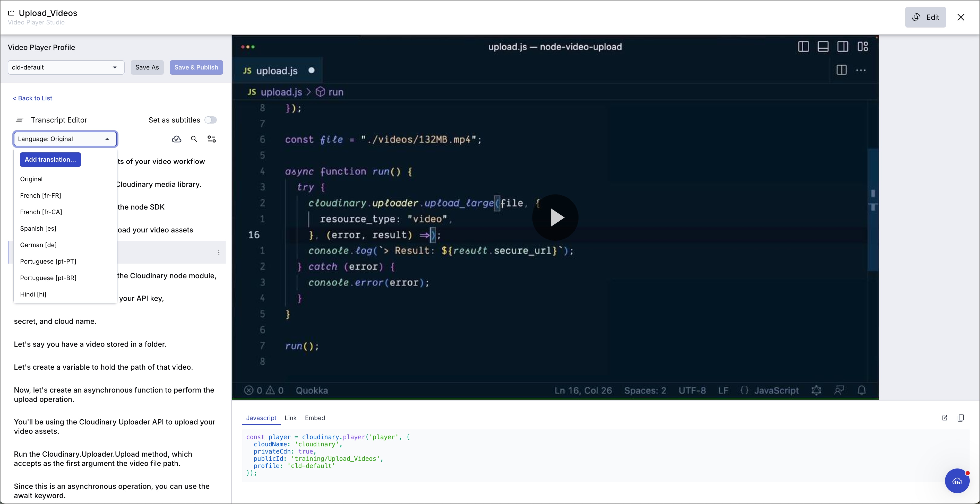The height and width of the screenshot is (504, 980).
Task: Switch to the Embed tab
Action: 315,418
